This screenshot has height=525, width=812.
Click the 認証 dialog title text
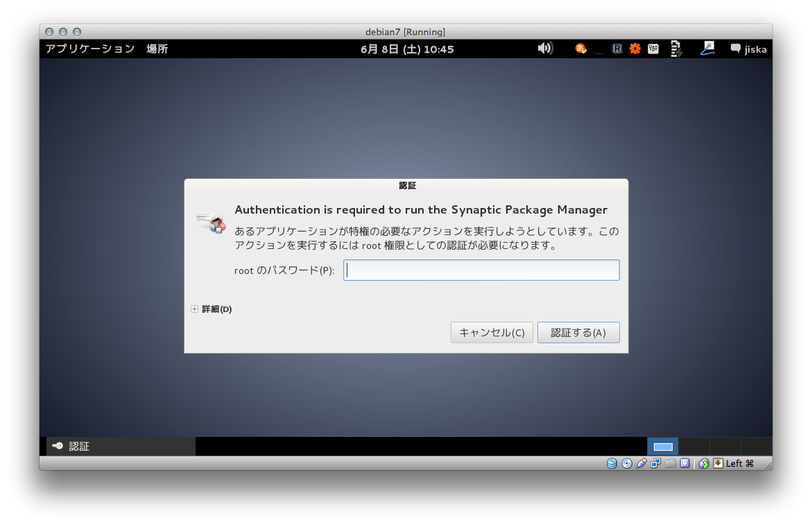click(x=408, y=185)
